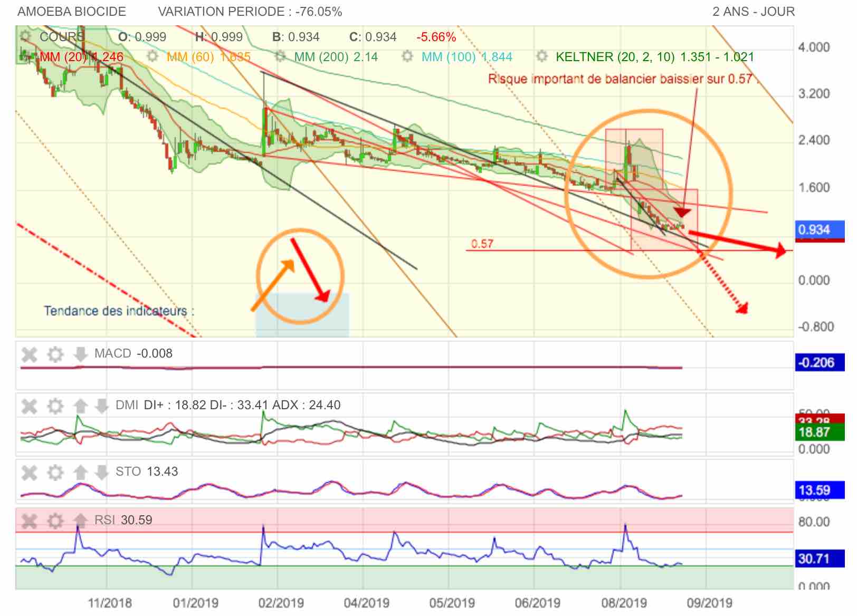Open settings gear for COURS price series
The image size is (857, 616).
pos(26,37)
